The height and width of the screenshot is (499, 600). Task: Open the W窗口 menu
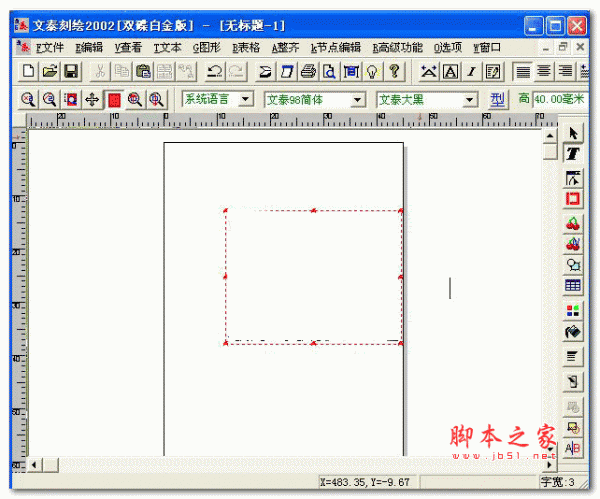[x=487, y=48]
